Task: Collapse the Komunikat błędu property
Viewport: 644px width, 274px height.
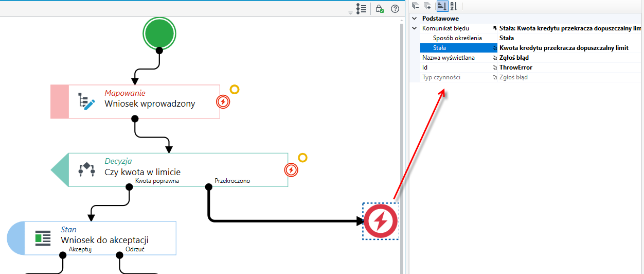Action: (415, 28)
